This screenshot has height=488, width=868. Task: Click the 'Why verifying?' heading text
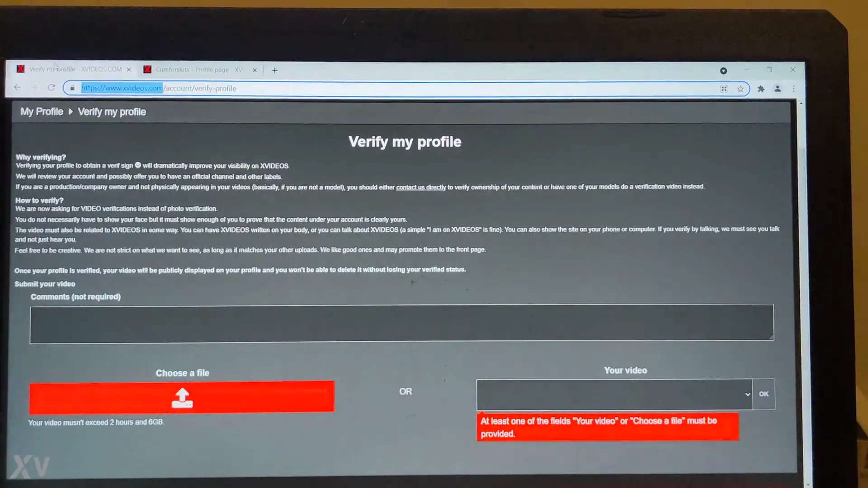point(41,157)
